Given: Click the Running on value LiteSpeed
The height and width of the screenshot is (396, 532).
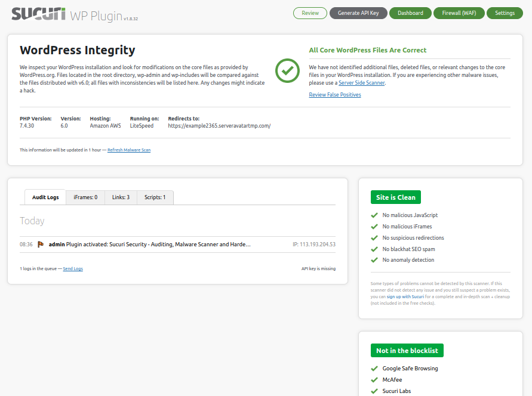Looking at the screenshot, I should [x=142, y=126].
